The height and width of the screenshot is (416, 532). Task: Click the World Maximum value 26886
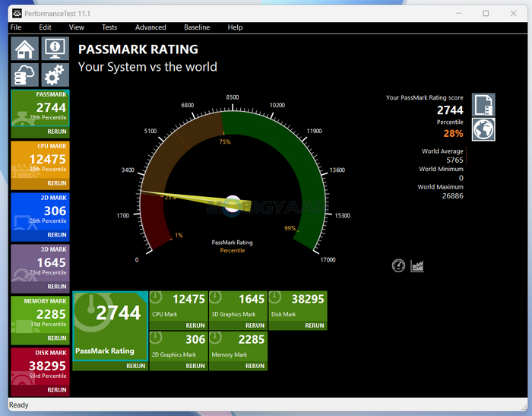click(x=453, y=195)
